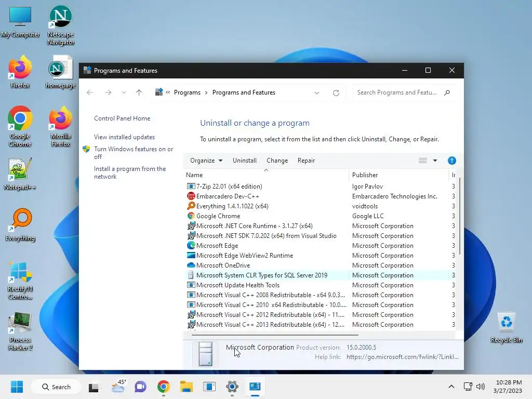Open the Chat app on taskbar
532x399 pixels.
pos(140,387)
